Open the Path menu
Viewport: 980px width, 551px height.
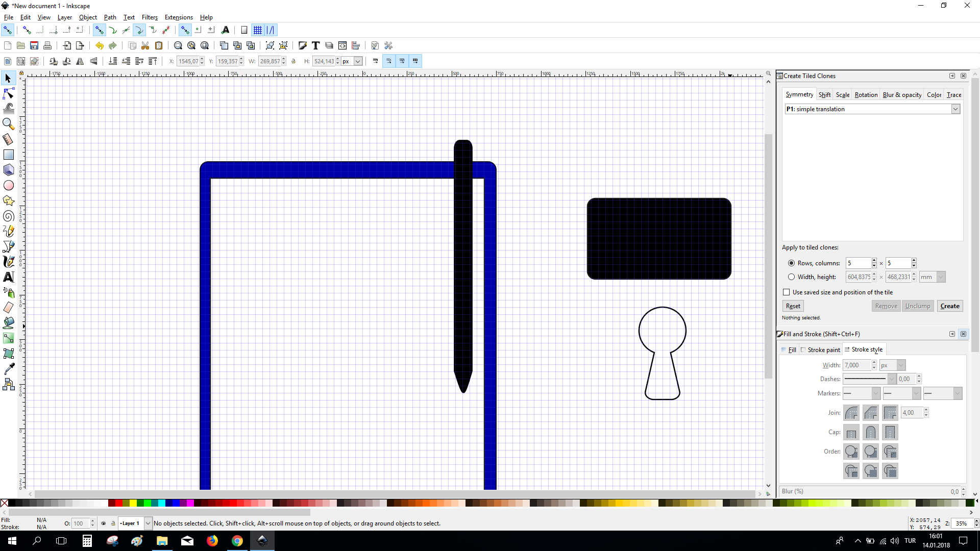pyautogui.click(x=110, y=17)
